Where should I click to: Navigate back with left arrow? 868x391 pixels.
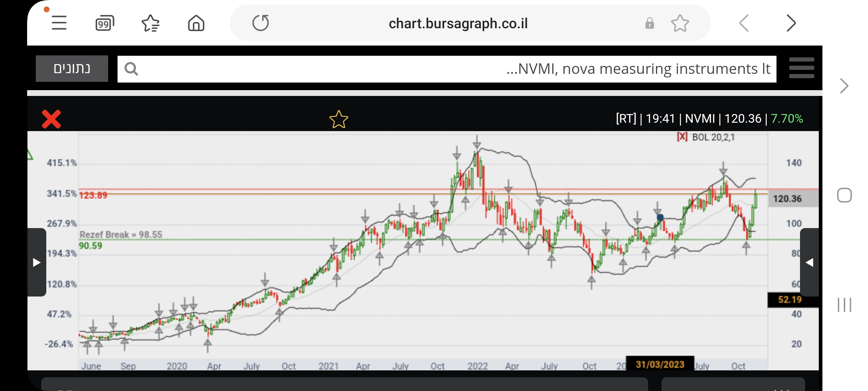744,23
